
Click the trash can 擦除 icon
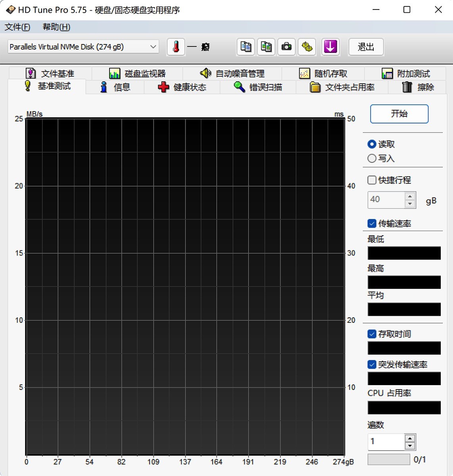point(407,87)
